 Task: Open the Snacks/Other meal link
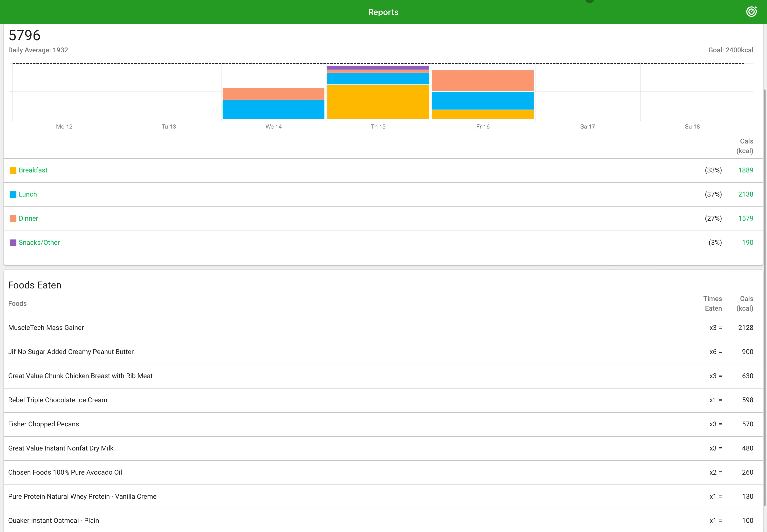pos(39,242)
